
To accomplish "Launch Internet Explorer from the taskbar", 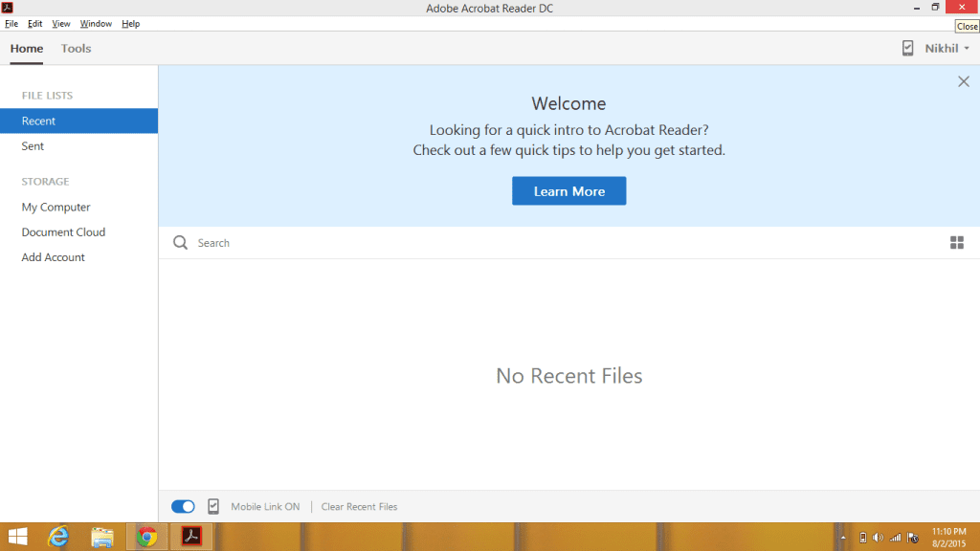I will pyautogui.click(x=58, y=537).
